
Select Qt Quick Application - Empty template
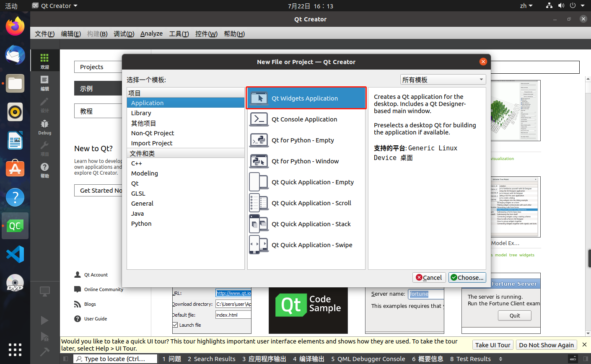(306, 182)
